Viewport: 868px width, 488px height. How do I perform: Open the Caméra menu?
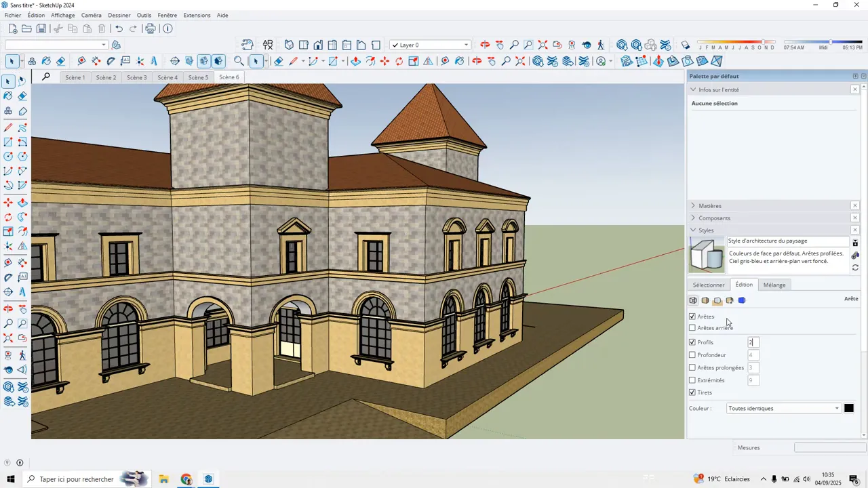(91, 15)
